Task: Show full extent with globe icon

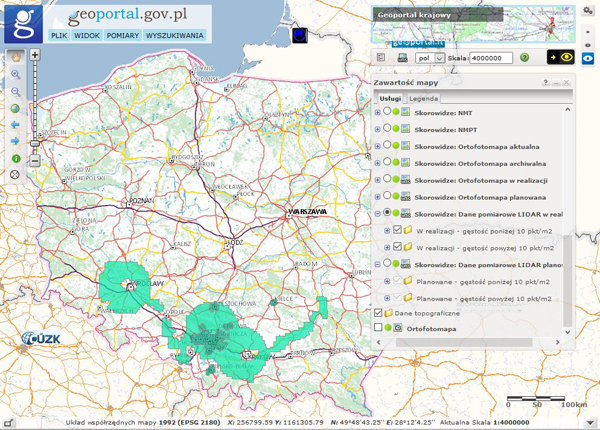Action: pos(15,108)
